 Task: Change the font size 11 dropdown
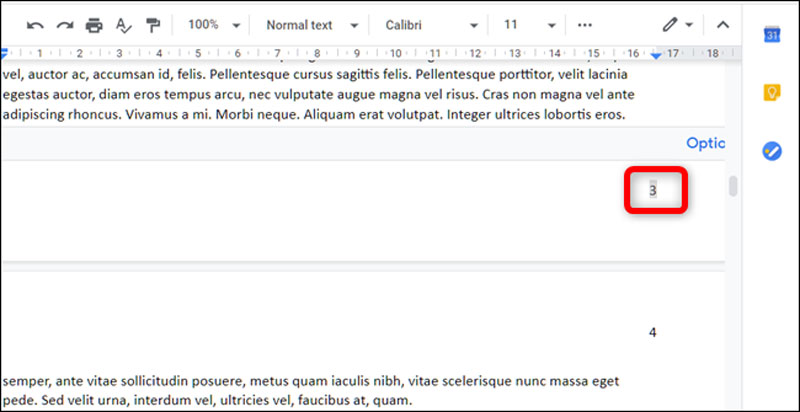(x=529, y=25)
